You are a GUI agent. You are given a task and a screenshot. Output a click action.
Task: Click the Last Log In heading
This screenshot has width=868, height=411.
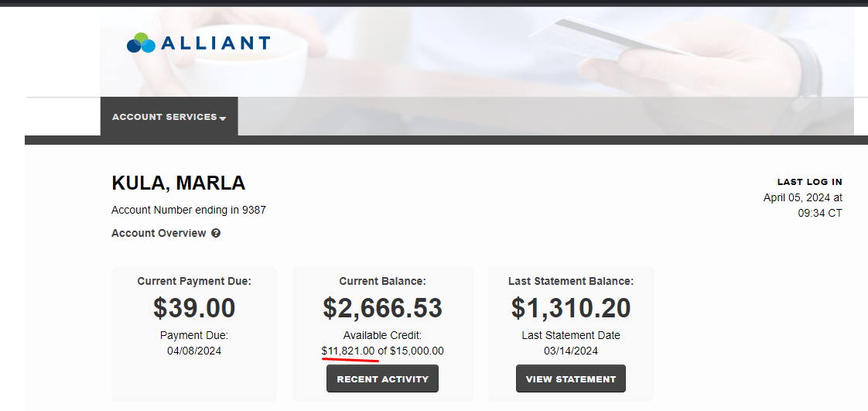click(x=809, y=182)
